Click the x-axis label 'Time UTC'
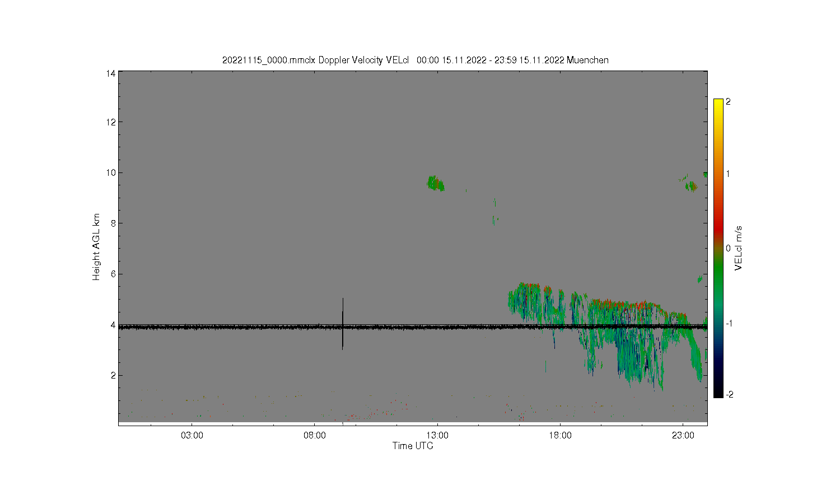The width and height of the screenshot is (840, 504). (x=413, y=446)
